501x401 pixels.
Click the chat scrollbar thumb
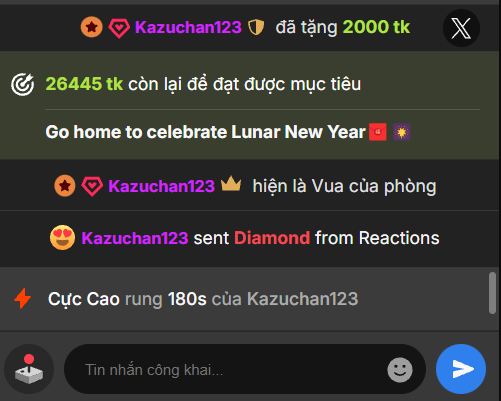[x=492, y=293]
